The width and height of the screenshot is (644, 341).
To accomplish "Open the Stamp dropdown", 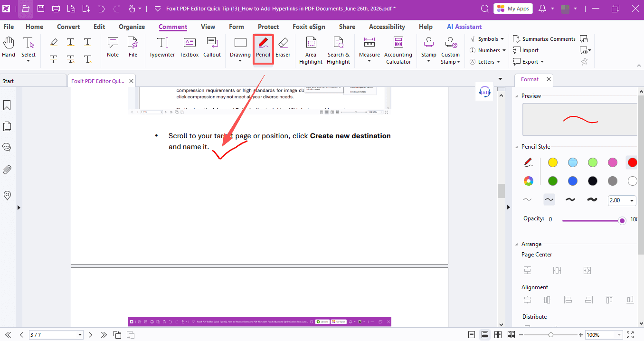I will click(428, 61).
